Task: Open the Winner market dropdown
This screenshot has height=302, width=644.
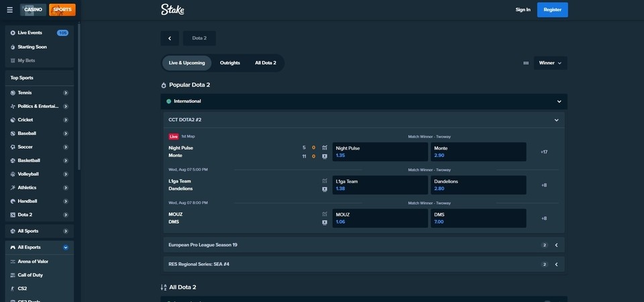Action: coord(550,63)
